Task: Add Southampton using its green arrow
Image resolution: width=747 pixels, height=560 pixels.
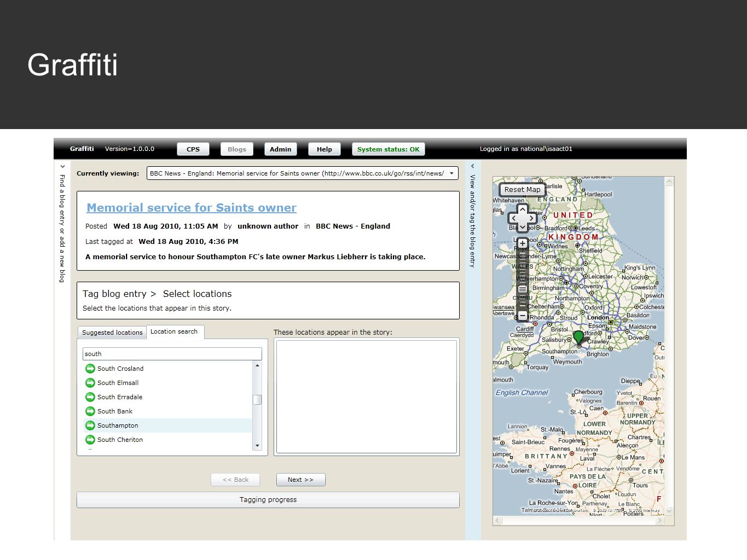Action: pyautogui.click(x=90, y=425)
